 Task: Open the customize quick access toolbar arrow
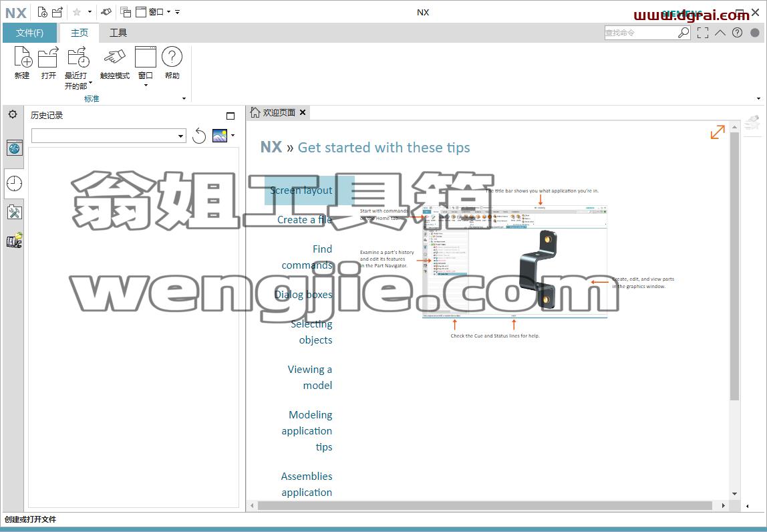click(178, 12)
